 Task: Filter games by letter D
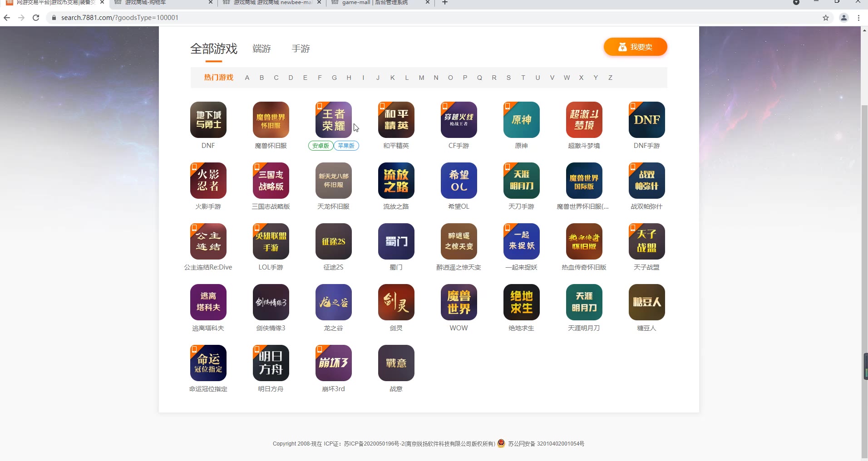click(x=291, y=78)
